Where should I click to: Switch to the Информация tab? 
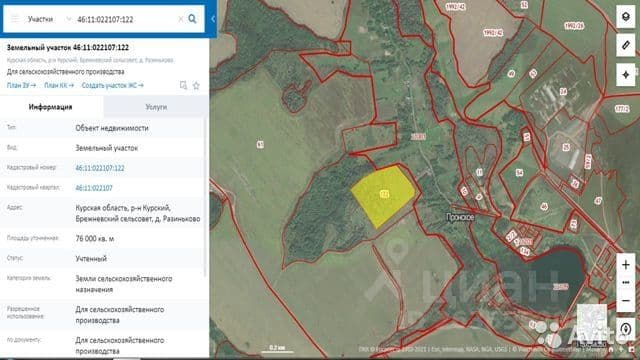pyautogui.click(x=51, y=107)
